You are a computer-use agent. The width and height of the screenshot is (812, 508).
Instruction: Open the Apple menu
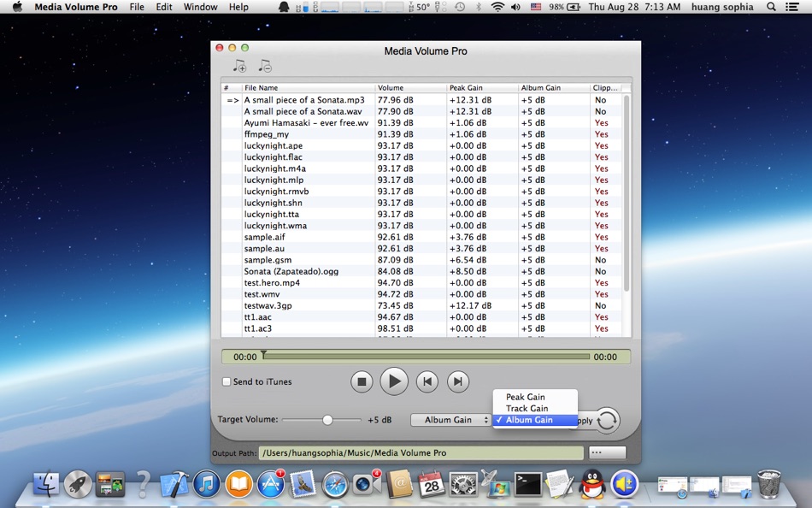tap(17, 7)
